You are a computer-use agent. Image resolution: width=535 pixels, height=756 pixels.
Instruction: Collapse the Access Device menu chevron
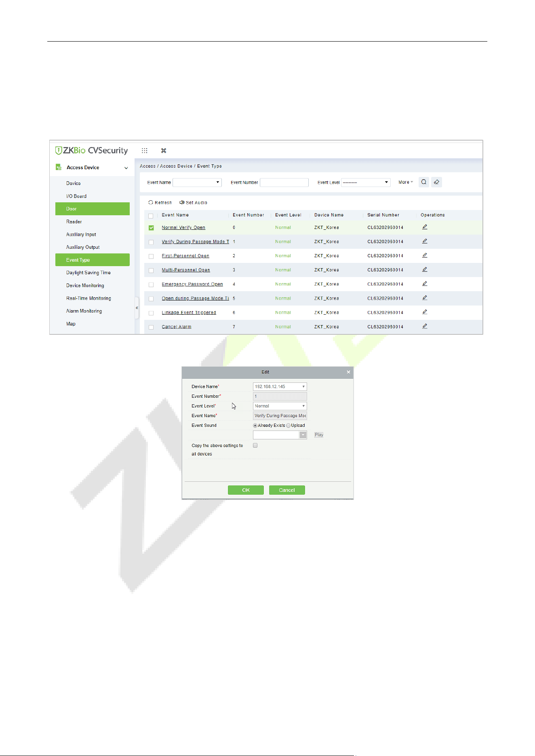pos(126,168)
